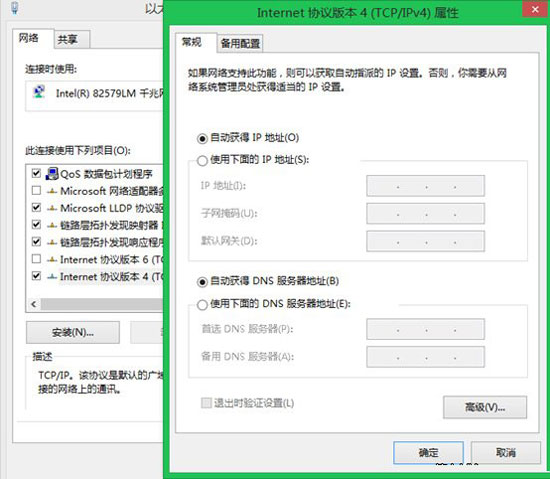Click 安装(N)... button

pyautogui.click(x=73, y=332)
